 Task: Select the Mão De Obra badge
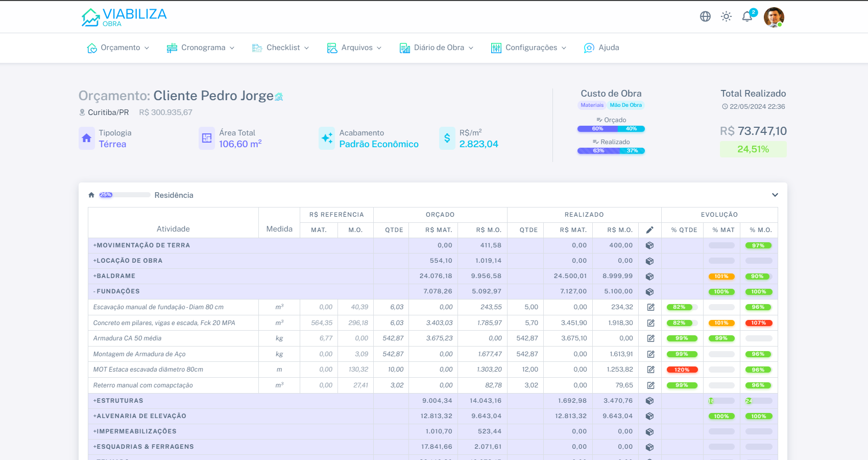pos(625,105)
